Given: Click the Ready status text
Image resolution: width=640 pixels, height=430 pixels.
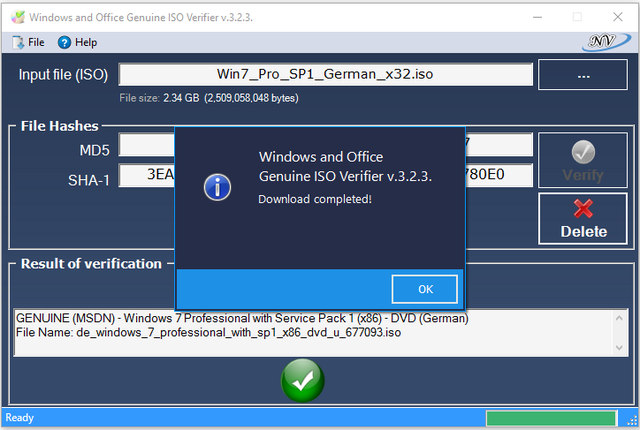Looking at the screenshot, I should click(x=19, y=418).
